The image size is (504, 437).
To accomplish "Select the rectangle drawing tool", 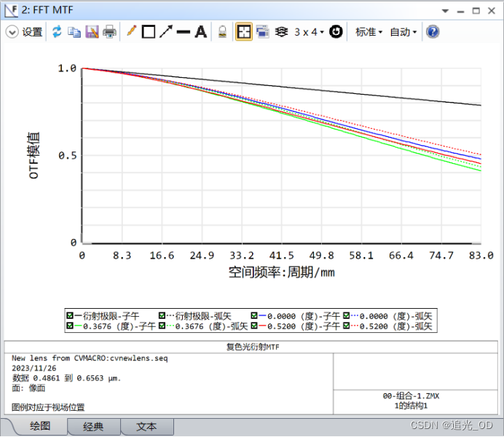I will tap(148, 32).
